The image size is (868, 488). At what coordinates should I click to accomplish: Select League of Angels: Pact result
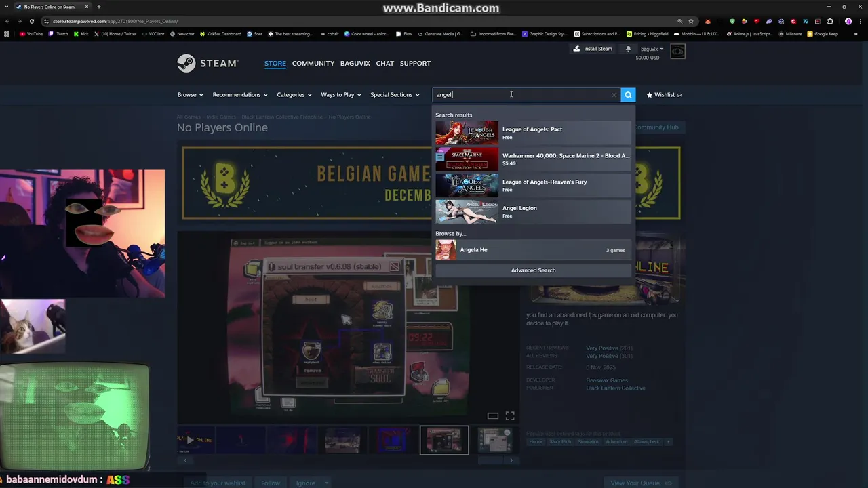[x=533, y=133]
